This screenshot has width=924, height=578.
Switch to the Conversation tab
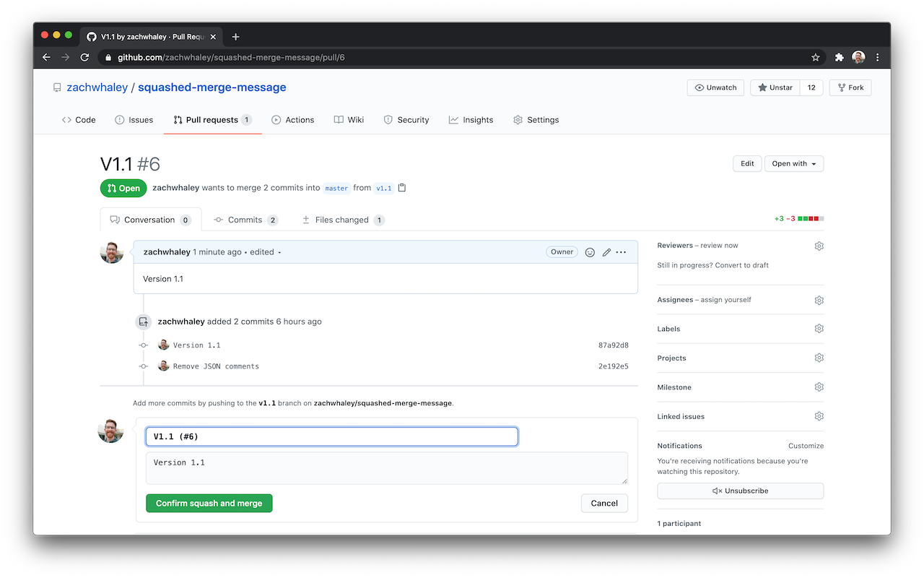pyautogui.click(x=150, y=220)
